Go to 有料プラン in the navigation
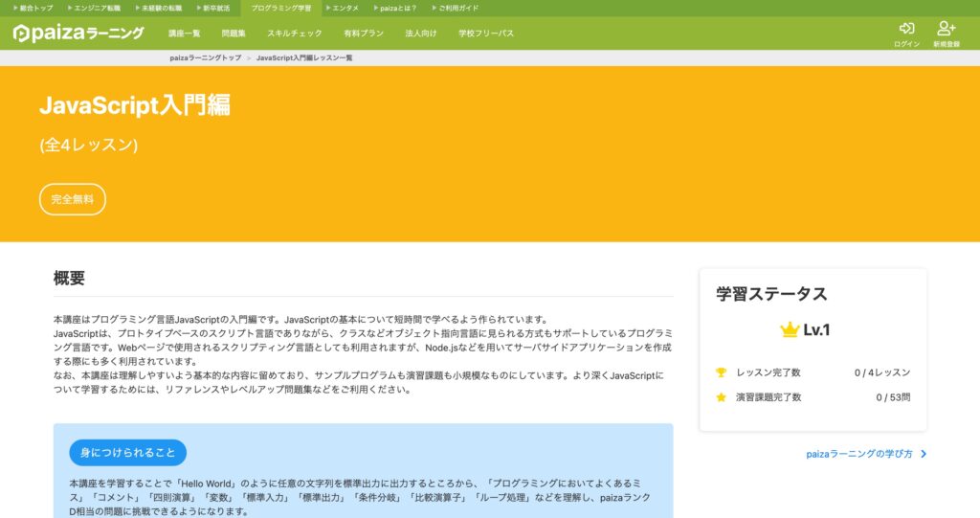Screen dimensions: 980x518 pos(364,34)
